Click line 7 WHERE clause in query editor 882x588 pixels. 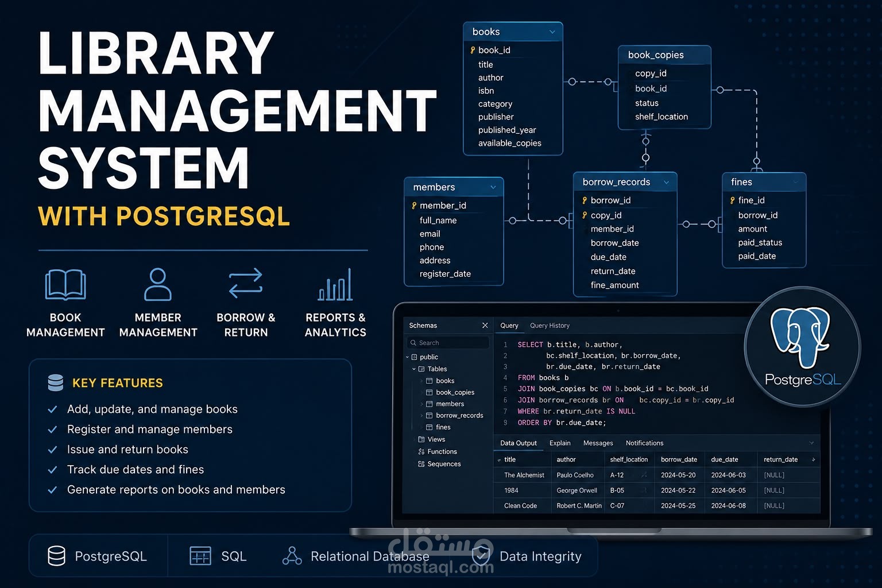pyautogui.click(x=576, y=412)
